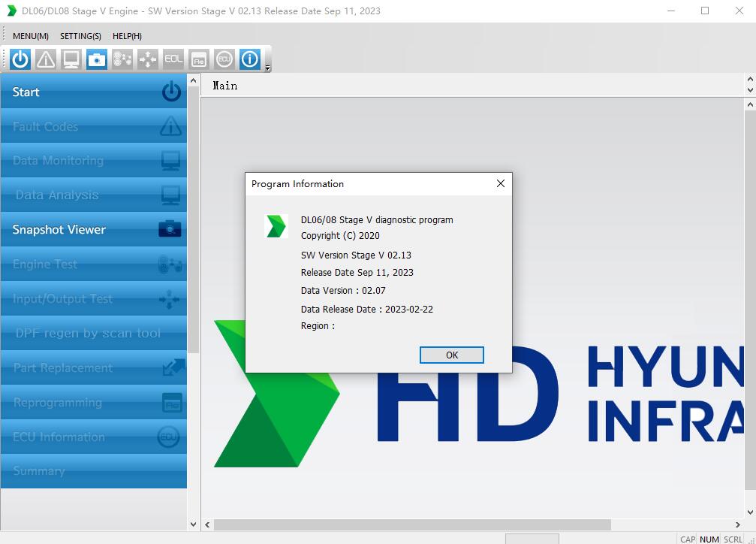This screenshot has height=544, width=756.
Task: Maximize the application window
Action: point(705,11)
